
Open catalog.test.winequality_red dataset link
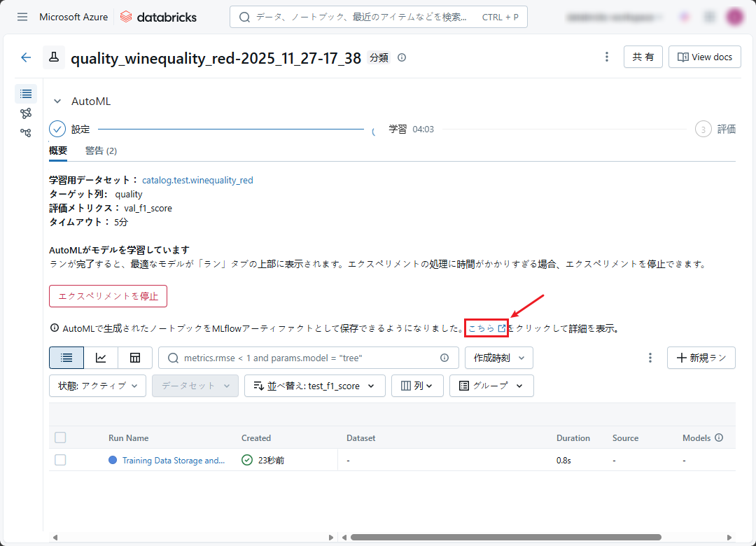(x=197, y=180)
